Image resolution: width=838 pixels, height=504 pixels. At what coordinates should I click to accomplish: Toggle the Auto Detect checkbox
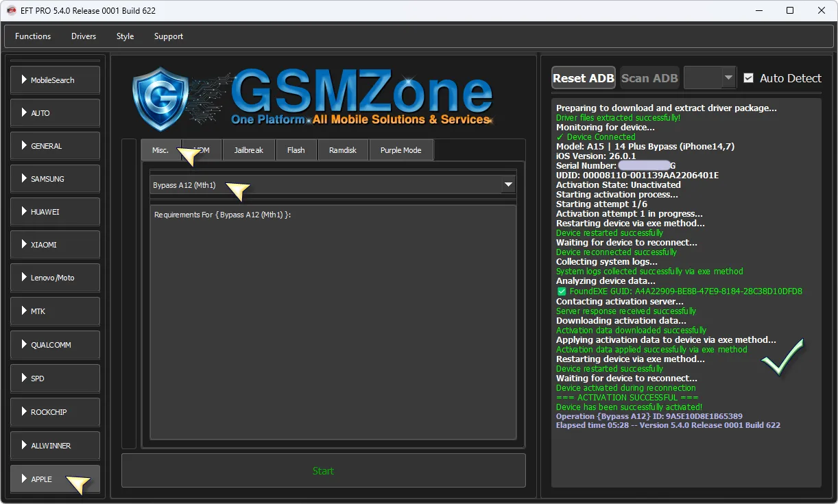(x=749, y=78)
